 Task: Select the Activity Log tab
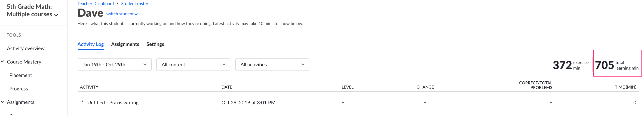click(x=91, y=44)
